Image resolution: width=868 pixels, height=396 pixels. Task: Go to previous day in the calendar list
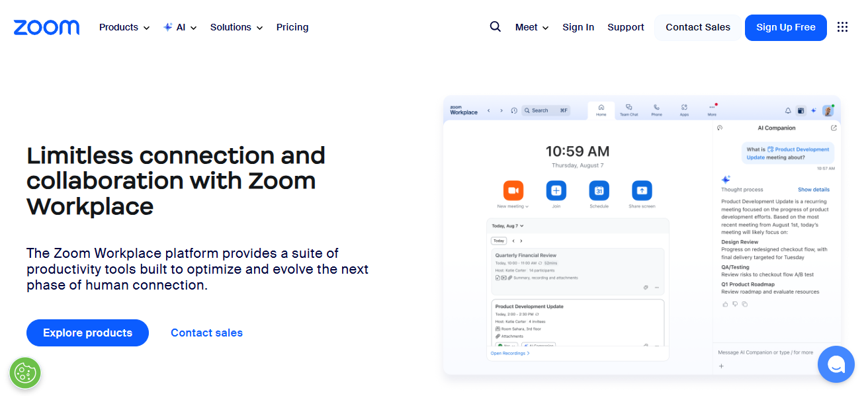pyautogui.click(x=513, y=241)
